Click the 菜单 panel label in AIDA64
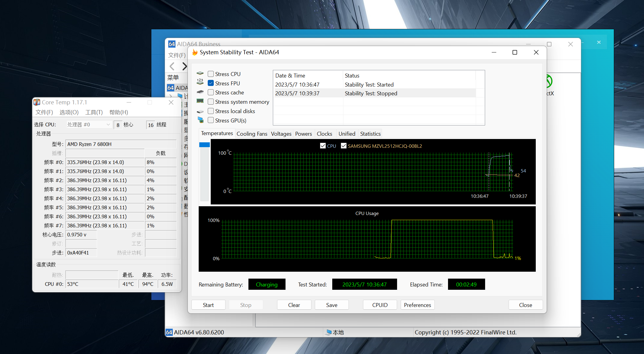This screenshot has width=644, height=354. pos(173,77)
